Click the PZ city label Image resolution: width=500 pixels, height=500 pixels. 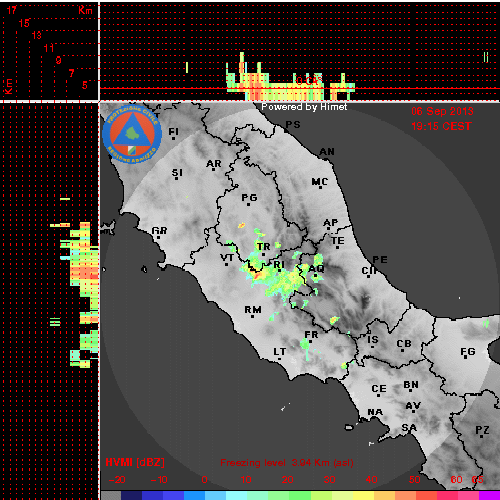(482, 430)
